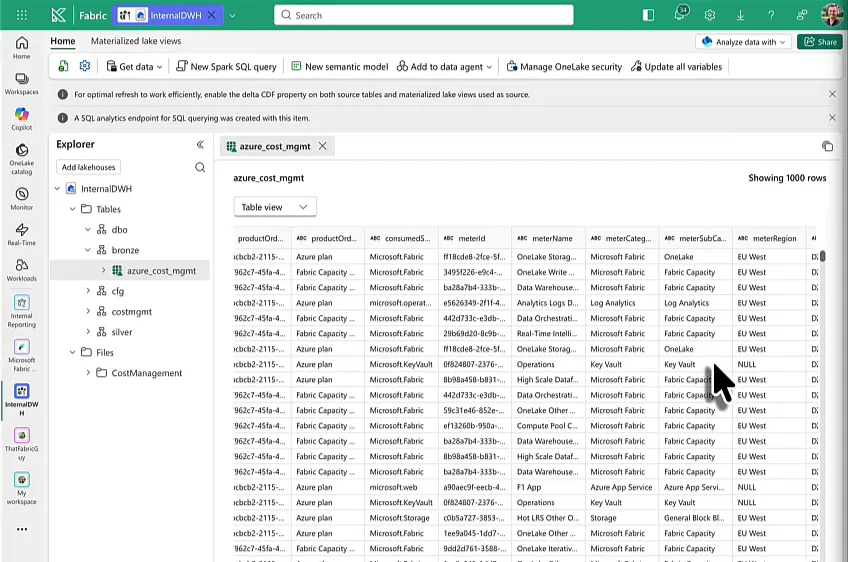Open the help question mark icon

point(771,15)
